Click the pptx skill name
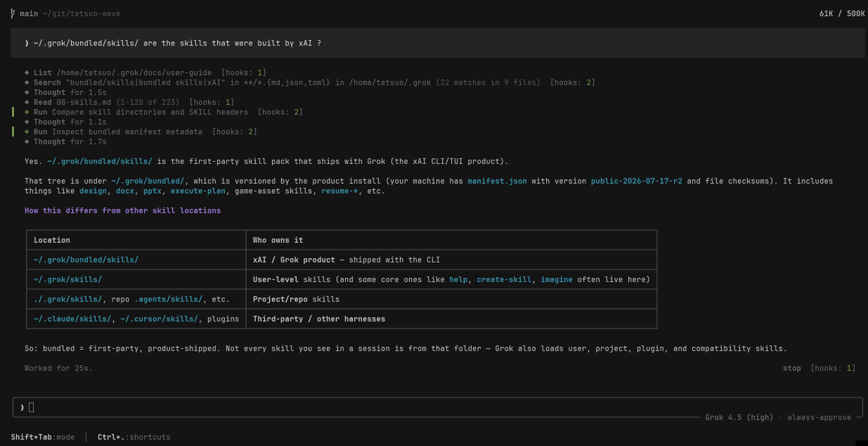 coord(153,191)
